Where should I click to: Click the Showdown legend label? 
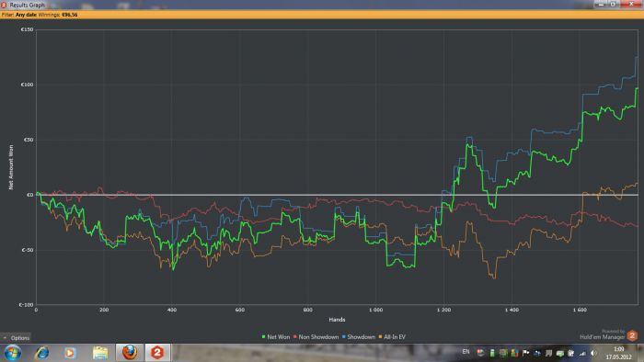pos(361,337)
